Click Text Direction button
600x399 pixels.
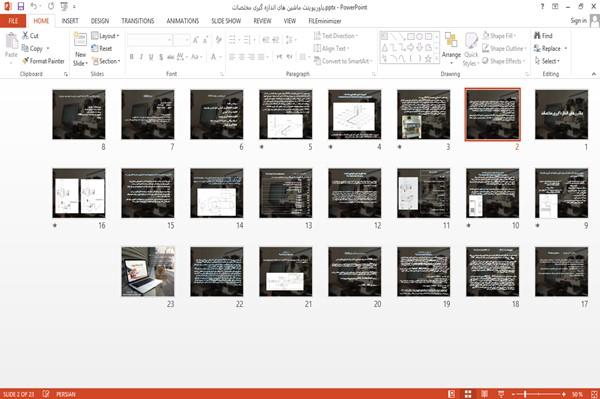(x=336, y=36)
